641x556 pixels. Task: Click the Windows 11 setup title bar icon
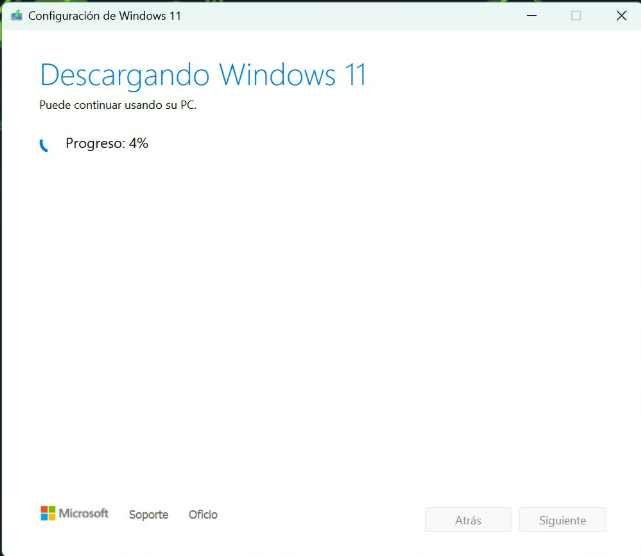tap(17, 16)
